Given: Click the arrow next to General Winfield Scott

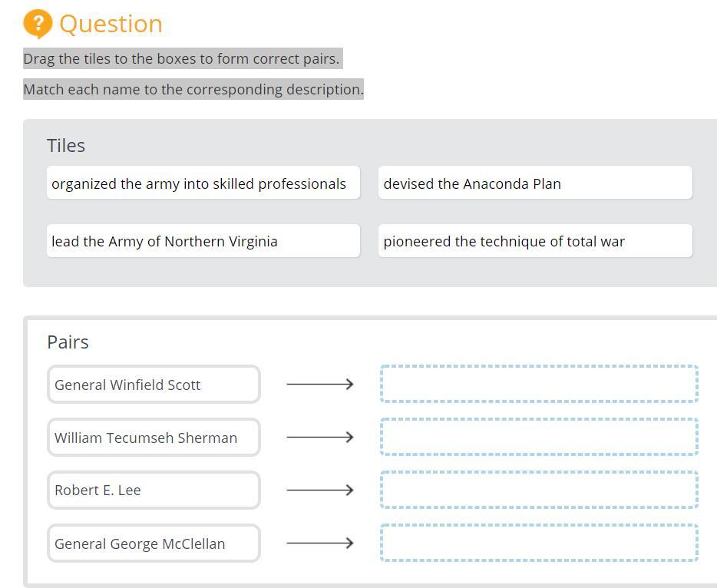Looking at the screenshot, I should [319, 384].
